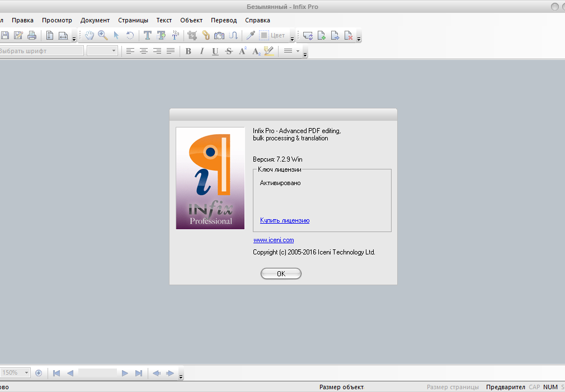This screenshot has width=565, height=392.
Task: Select the Link (chain) tool
Action: (x=206, y=35)
